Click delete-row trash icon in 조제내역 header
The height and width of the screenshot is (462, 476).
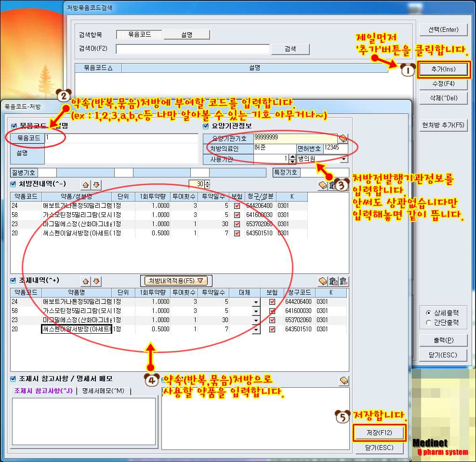coord(333,281)
